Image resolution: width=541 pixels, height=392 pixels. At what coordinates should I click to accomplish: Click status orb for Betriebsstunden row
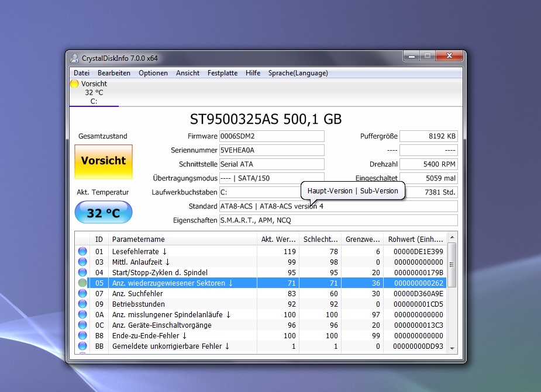(x=82, y=304)
